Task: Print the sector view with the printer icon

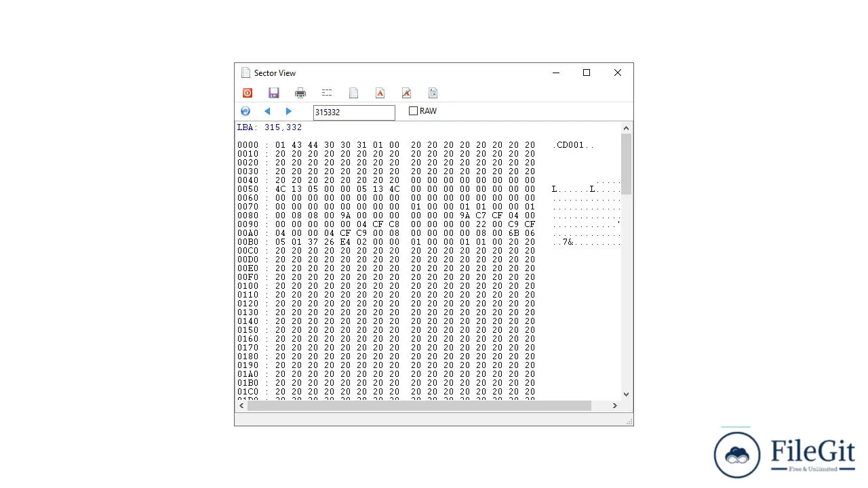Action: (x=300, y=93)
